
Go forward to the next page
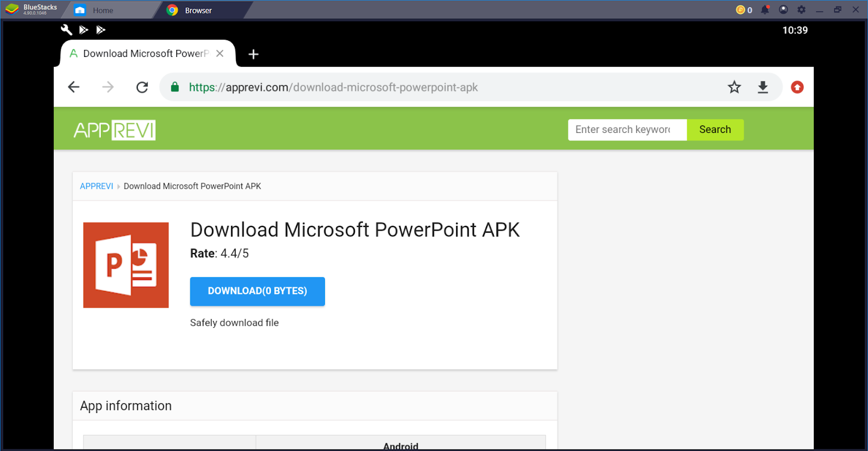(108, 87)
